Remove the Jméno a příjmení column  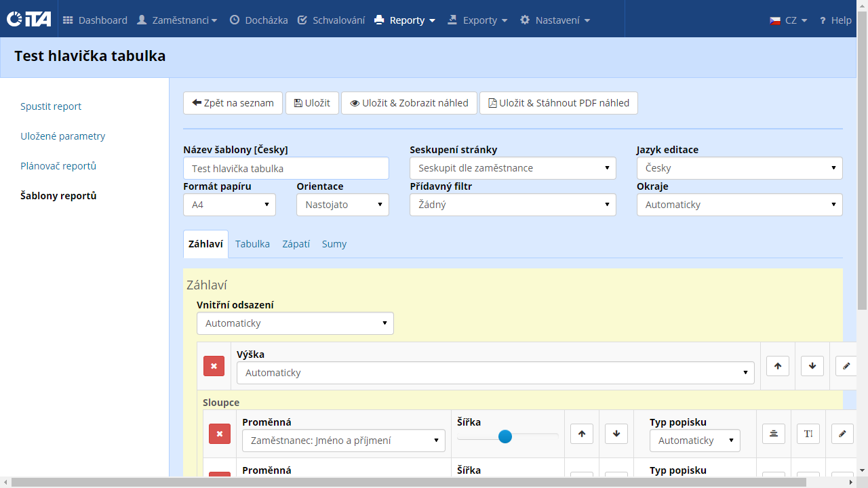coord(219,434)
